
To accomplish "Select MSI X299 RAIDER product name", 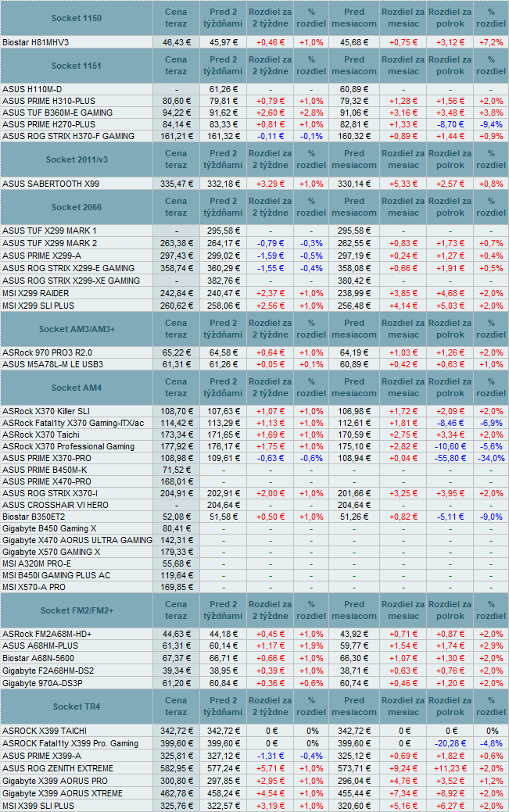I will (36, 293).
